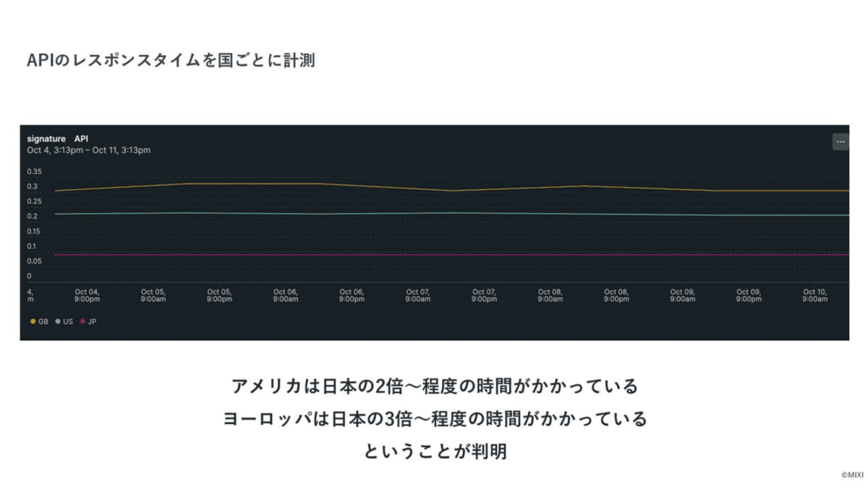Click the pink JP legend dot
868x490 pixels.
pyautogui.click(x=82, y=321)
